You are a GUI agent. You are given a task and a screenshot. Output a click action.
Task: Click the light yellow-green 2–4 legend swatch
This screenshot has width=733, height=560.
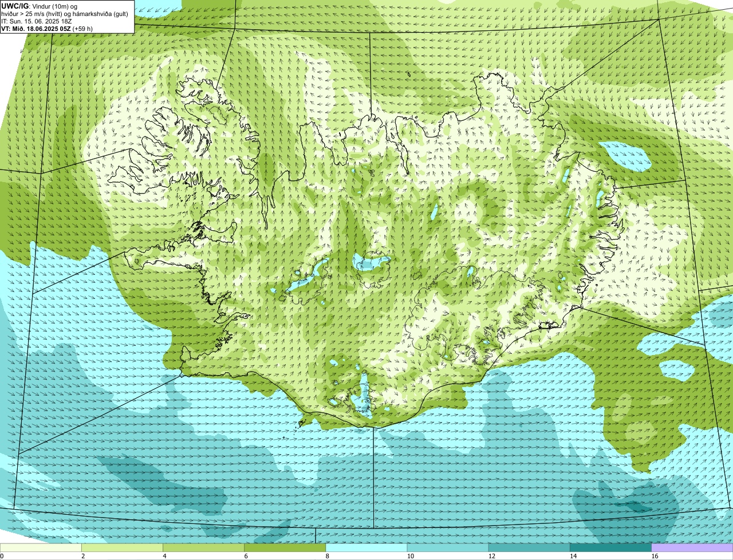tap(123, 548)
